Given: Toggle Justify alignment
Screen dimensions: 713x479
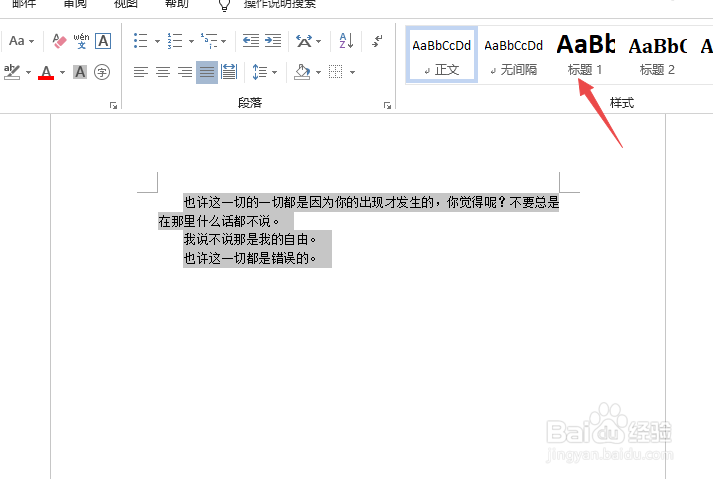Looking at the screenshot, I should coord(207,72).
